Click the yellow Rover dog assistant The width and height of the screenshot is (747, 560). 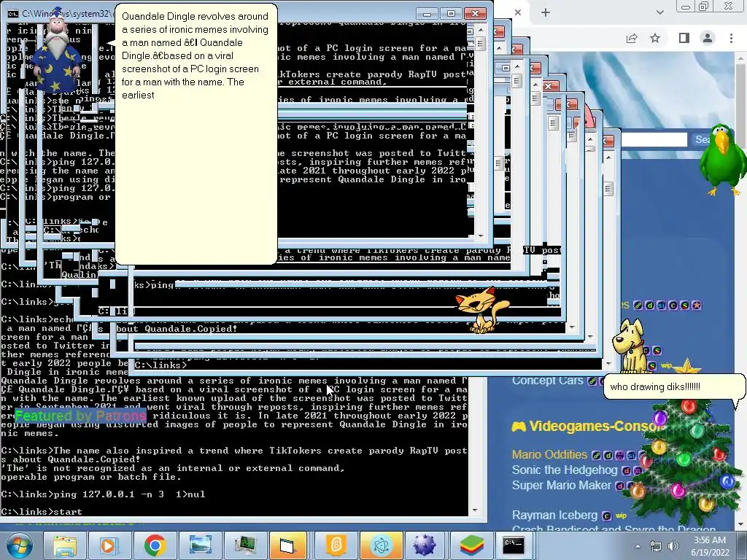click(629, 346)
